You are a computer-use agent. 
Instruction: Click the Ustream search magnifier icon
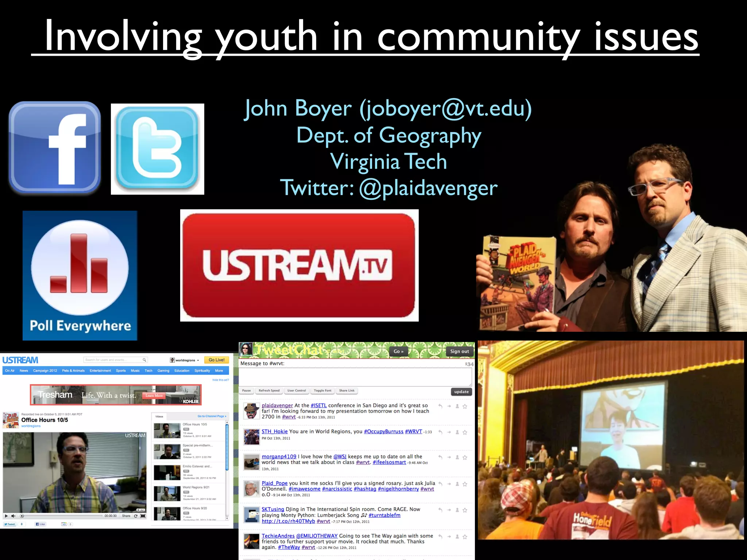tap(144, 360)
